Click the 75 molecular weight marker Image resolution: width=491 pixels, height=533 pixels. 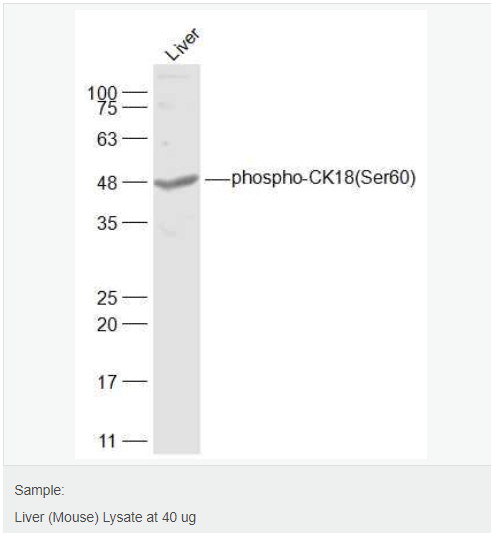(x=107, y=109)
